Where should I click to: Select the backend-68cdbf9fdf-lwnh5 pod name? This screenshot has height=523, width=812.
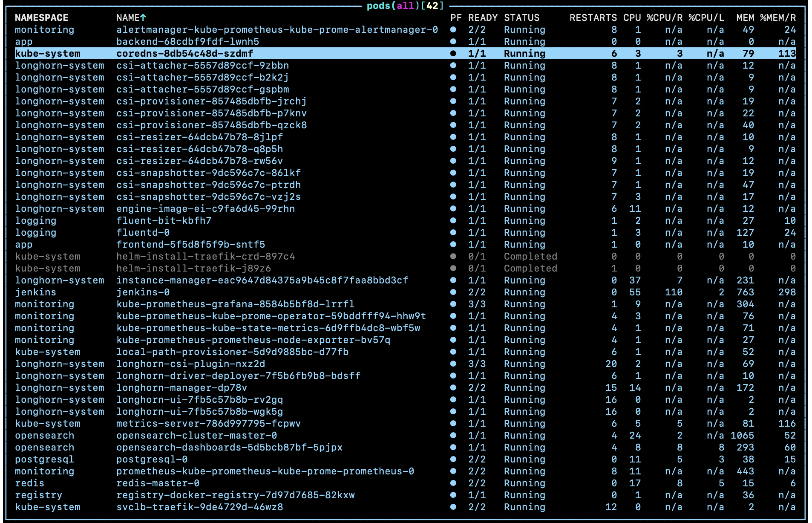click(188, 41)
